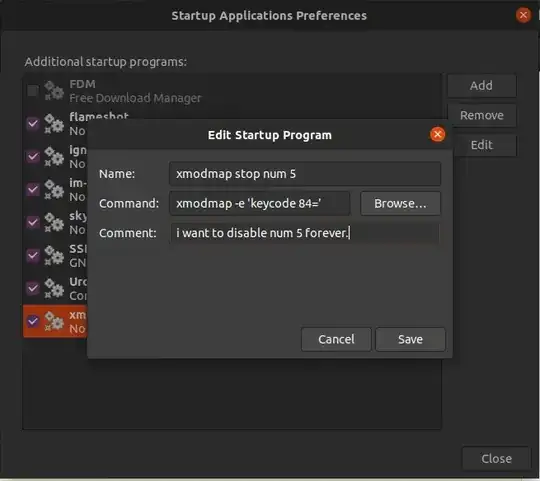Uncheck the flameshot startup checkbox
This screenshot has width=540, height=481.
point(33,123)
